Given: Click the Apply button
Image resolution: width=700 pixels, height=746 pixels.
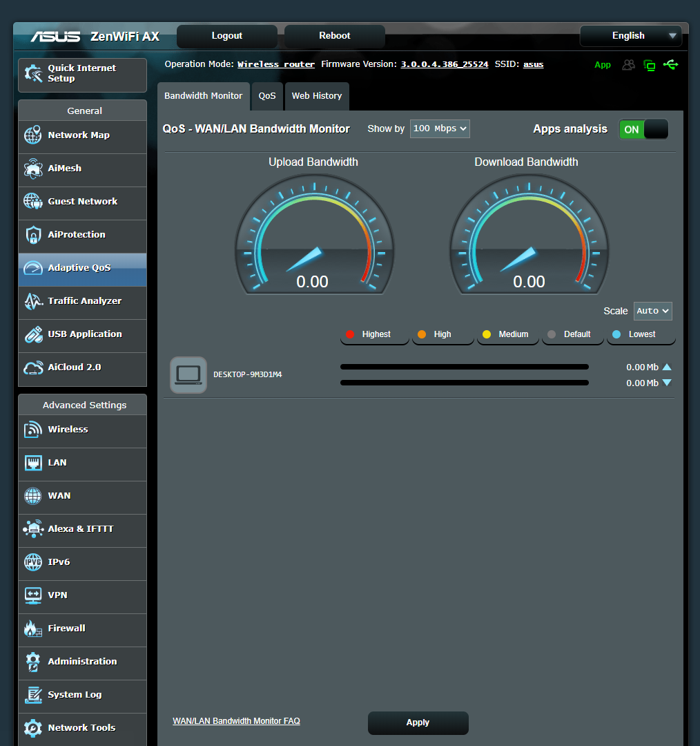Looking at the screenshot, I should pyautogui.click(x=418, y=723).
